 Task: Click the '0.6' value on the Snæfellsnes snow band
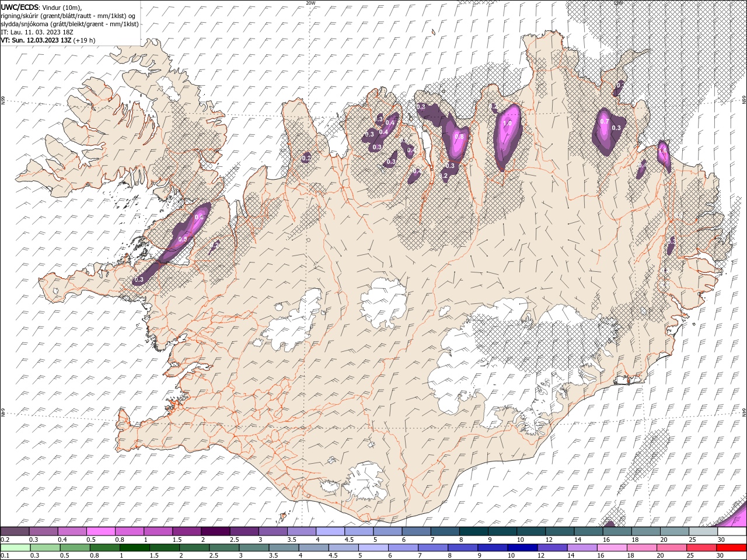pyautogui.click(x=199, y=218)
